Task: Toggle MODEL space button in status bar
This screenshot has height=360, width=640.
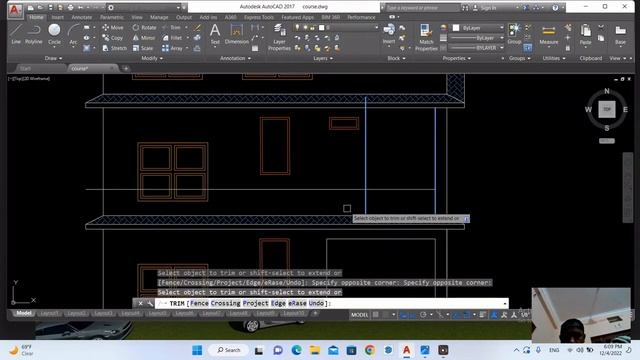Action: click(359, 315)
